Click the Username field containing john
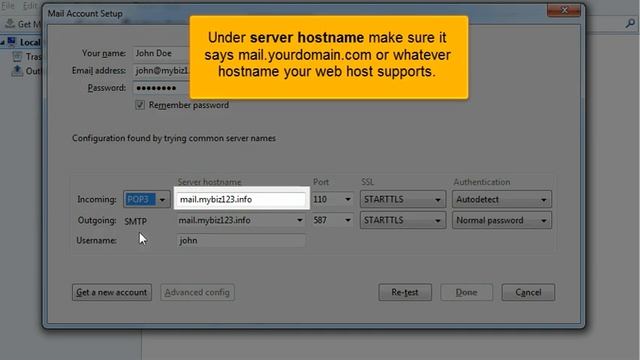 (x=241, y=240)
